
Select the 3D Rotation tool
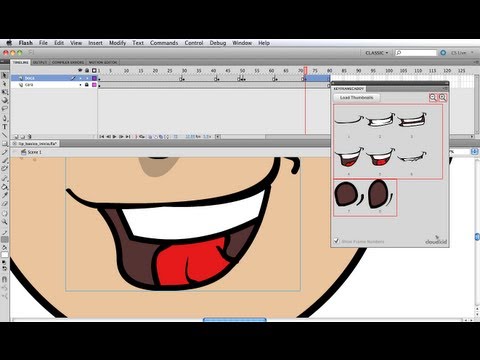tap(5, 100)
